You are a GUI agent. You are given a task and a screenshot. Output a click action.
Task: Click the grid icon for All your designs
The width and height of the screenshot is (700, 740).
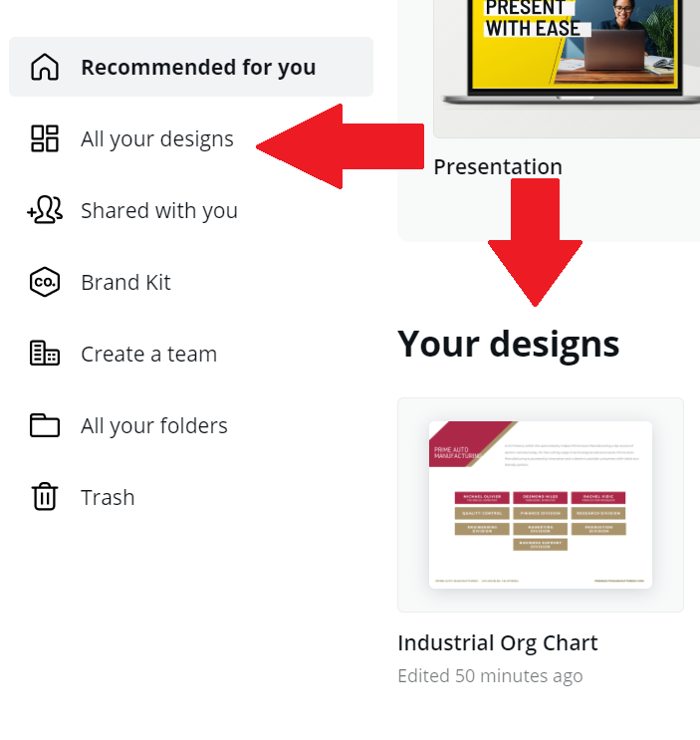tap(45, 138)
